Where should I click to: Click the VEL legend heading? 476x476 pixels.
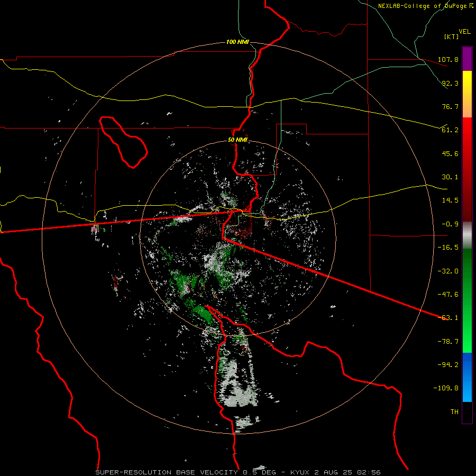coord(464,32)
